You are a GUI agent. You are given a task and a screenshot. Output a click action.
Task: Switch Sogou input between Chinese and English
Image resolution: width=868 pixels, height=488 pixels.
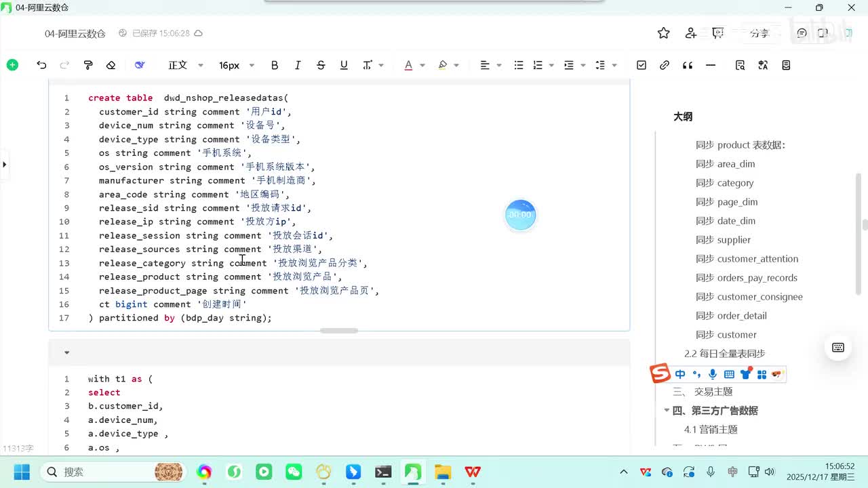680,374
